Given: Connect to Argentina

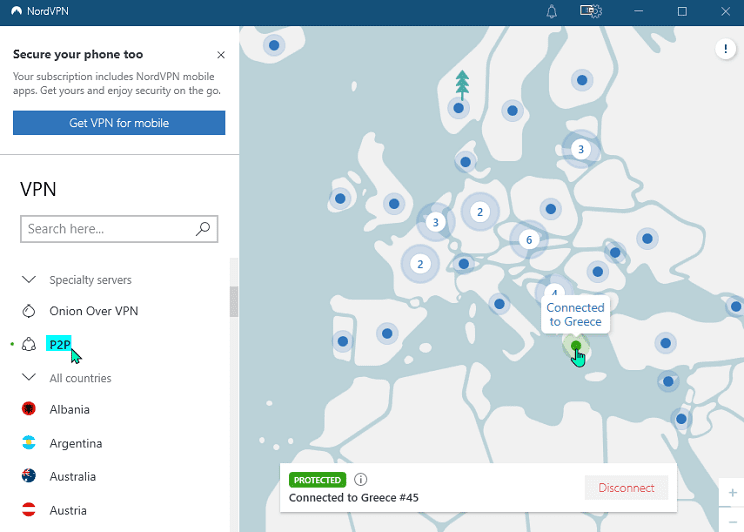Looking at the screenshot, I should click(75, 443).
